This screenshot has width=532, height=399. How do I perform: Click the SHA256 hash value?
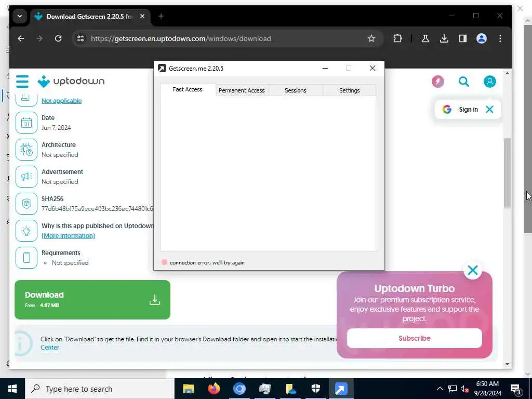coord(97,209)
